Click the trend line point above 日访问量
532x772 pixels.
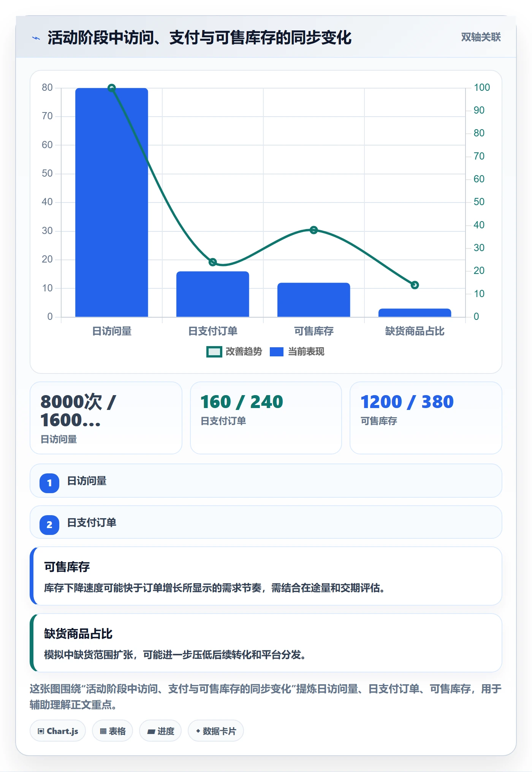coord(112,88)
